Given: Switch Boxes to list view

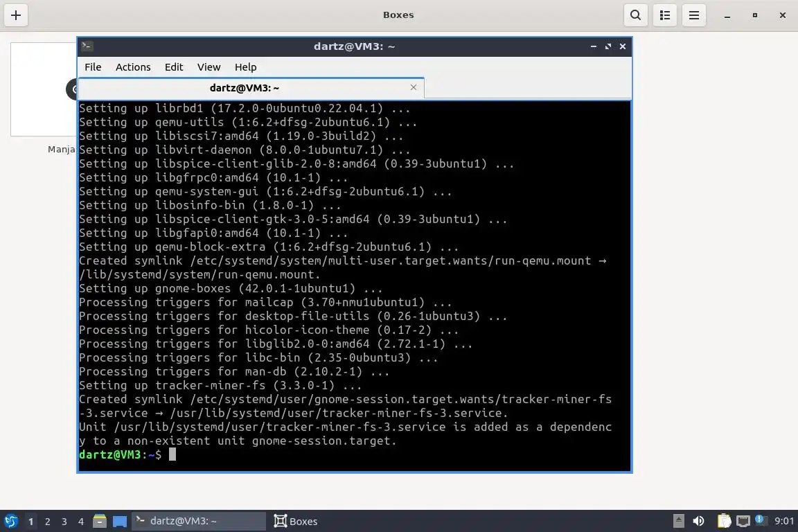Looking at the screenshot, I should [665, 15].
